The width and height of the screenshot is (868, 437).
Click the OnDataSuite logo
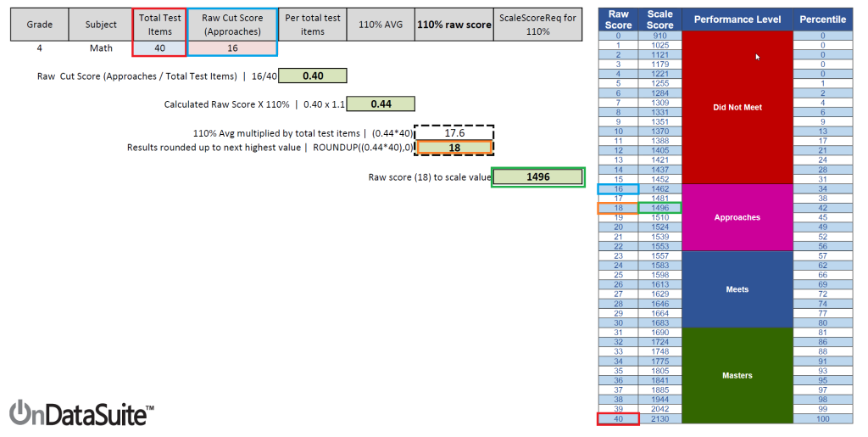point(81,413)
